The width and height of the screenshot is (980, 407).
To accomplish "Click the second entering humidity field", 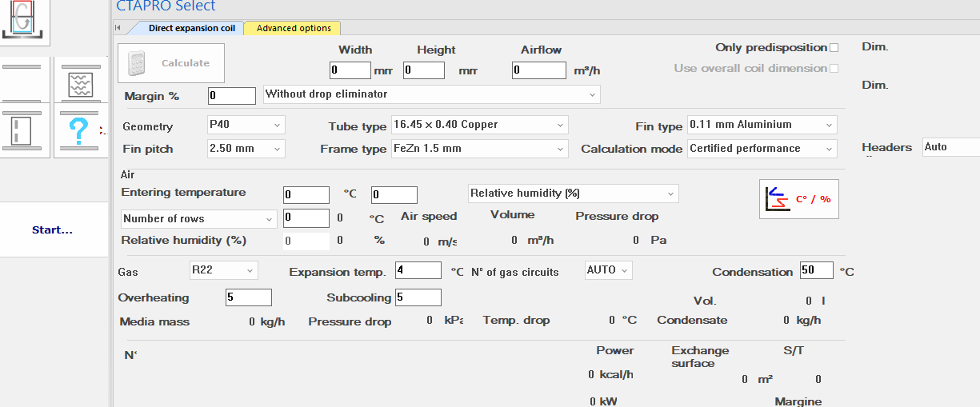I will 394,195.
